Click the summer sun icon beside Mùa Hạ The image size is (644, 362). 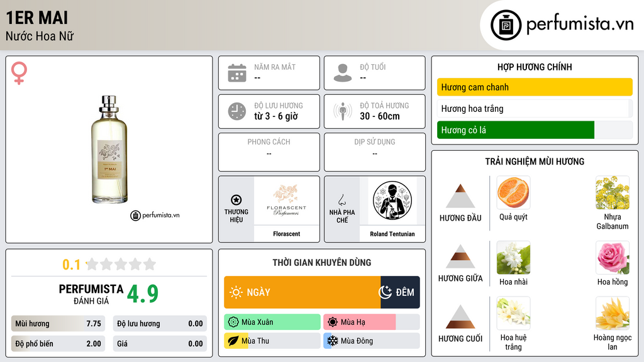pos(333,322)
